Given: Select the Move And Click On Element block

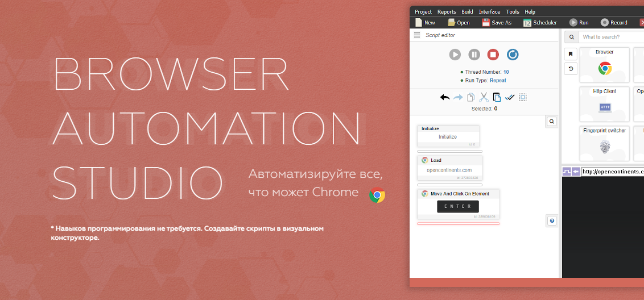Looking at the screenshot, I should click(x=459, y=204).
